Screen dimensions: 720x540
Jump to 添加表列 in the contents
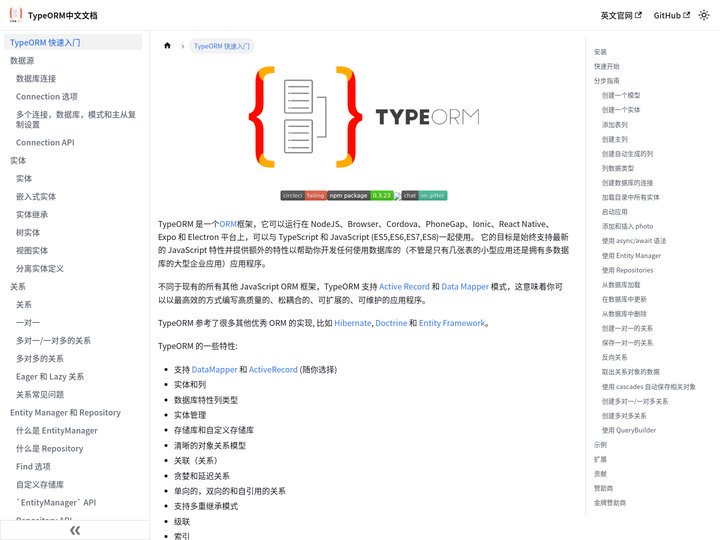pos(614,124)
